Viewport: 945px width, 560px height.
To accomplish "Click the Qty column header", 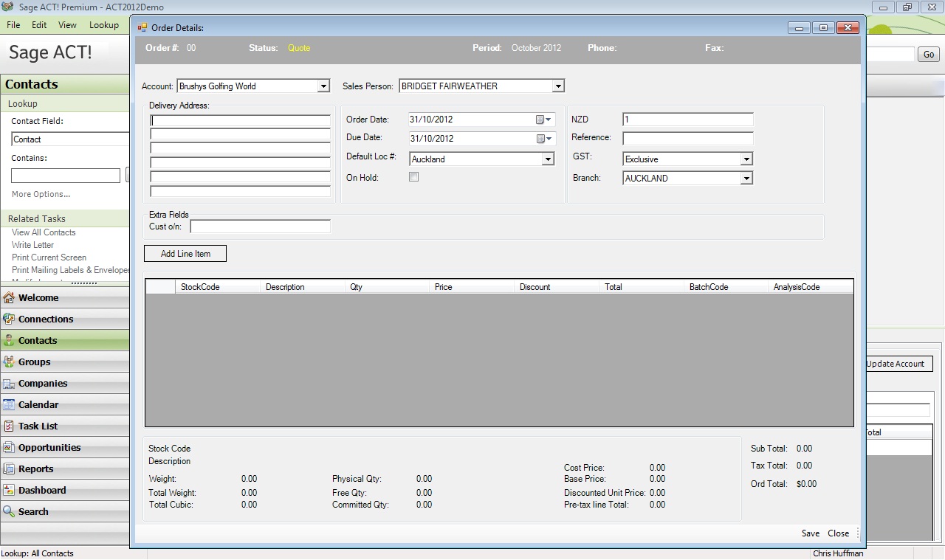I will coord(387,287).
